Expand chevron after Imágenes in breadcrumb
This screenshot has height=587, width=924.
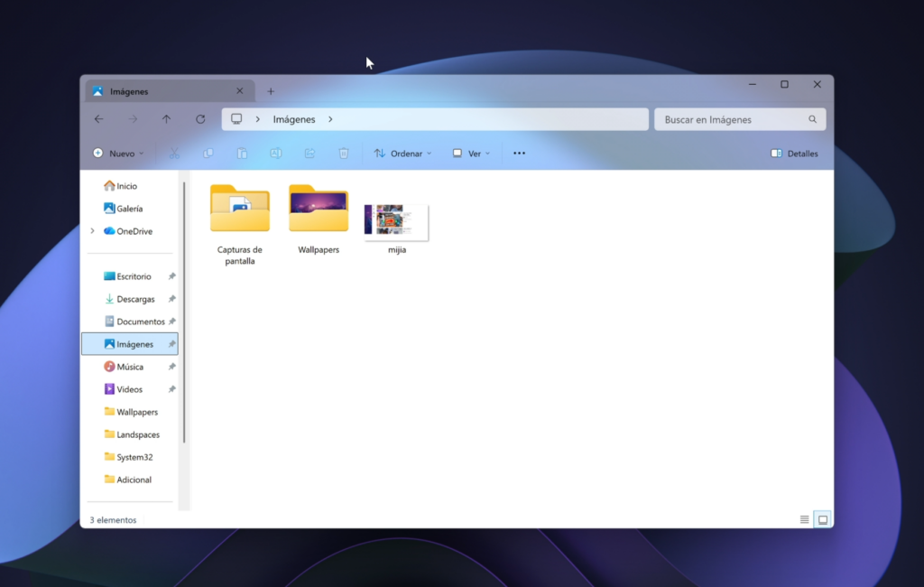(x=330, y=119)
